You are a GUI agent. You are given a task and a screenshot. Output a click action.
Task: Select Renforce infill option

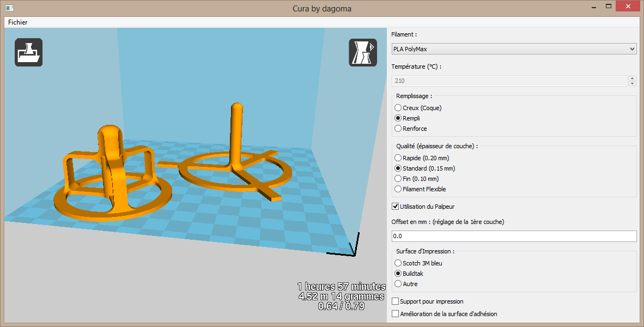pos(398,129)
